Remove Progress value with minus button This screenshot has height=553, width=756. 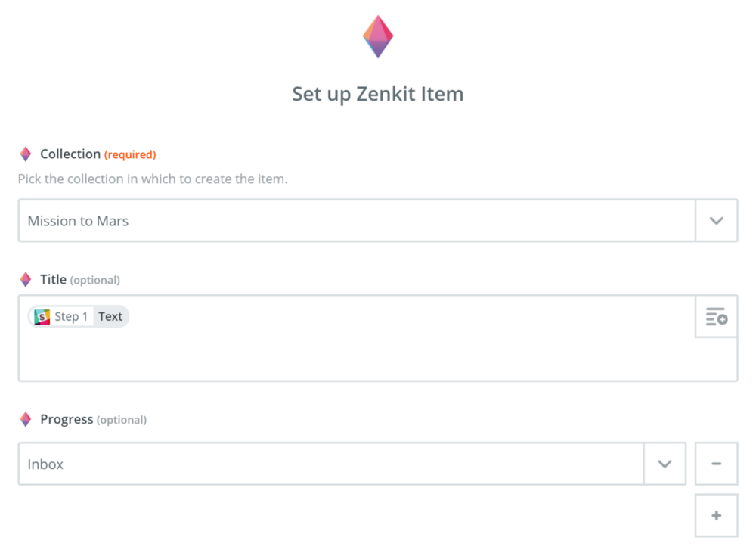[717, 464]
